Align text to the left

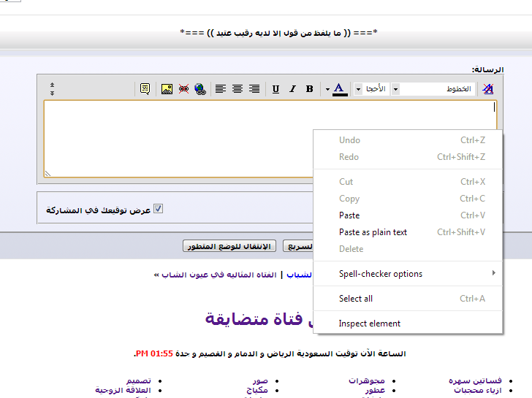[x=221, y=89]
